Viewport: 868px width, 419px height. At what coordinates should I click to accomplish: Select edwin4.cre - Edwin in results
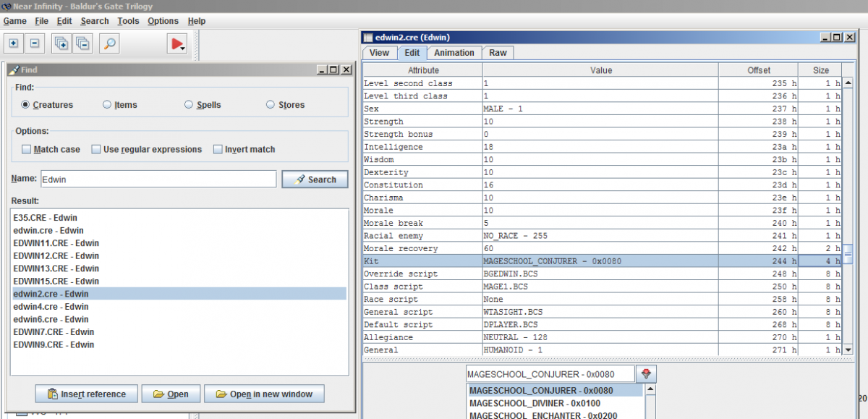[179, 307]
